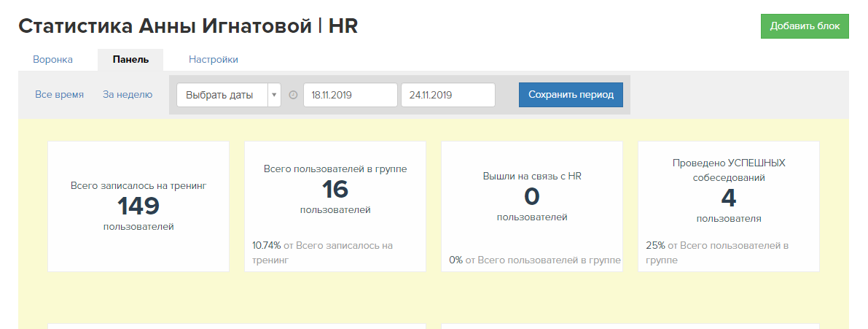Click the '25%' percentage text
The width and height of the screenshot is (868, 329).
tap(655, 245)
